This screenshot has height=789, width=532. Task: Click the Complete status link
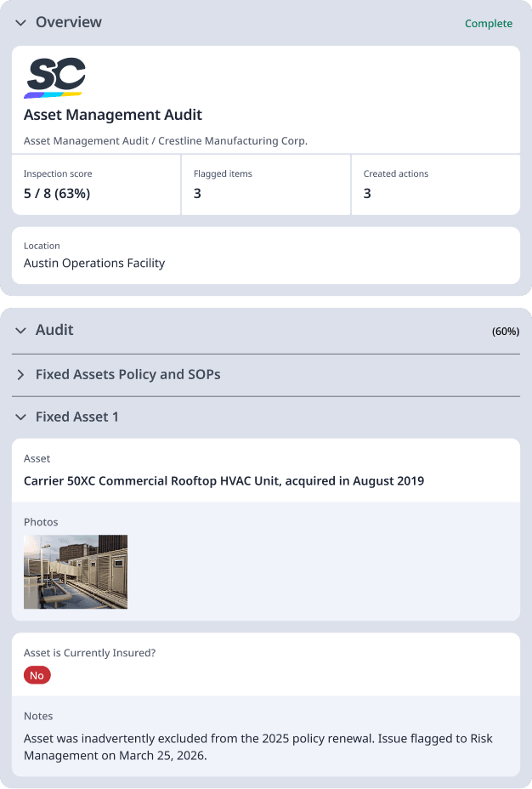point(489,23)
